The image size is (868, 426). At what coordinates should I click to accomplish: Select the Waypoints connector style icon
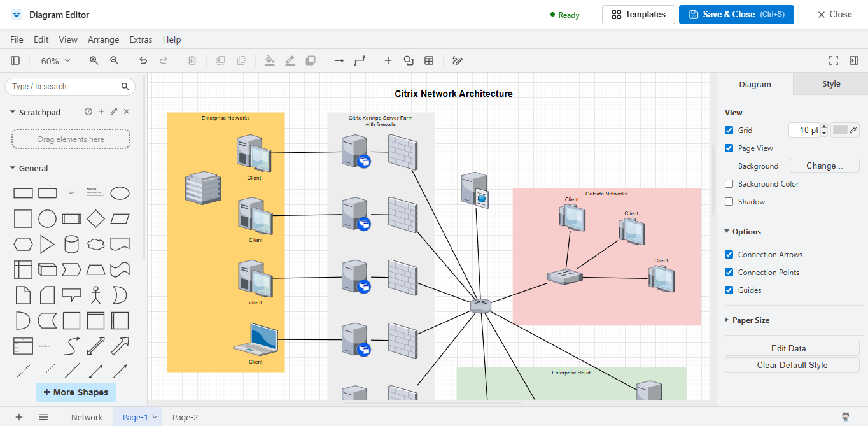point(360,60)
